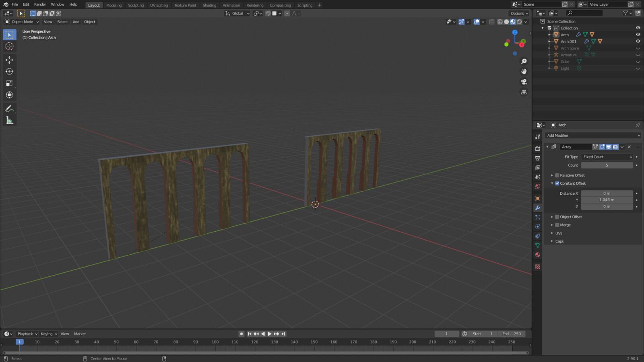Screen dimensions: 644x362
Task: Select Arch Spare in the outliner
Action: (570, 48)
